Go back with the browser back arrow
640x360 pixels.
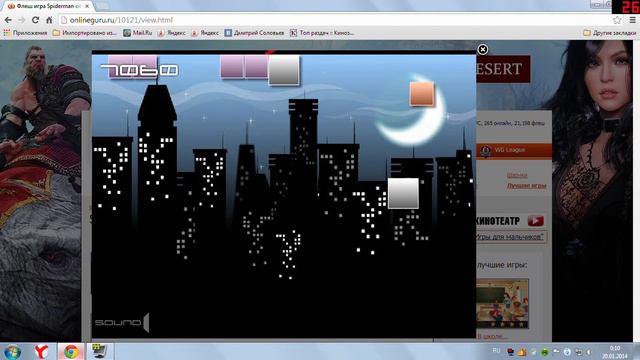[x=8, y=20]
